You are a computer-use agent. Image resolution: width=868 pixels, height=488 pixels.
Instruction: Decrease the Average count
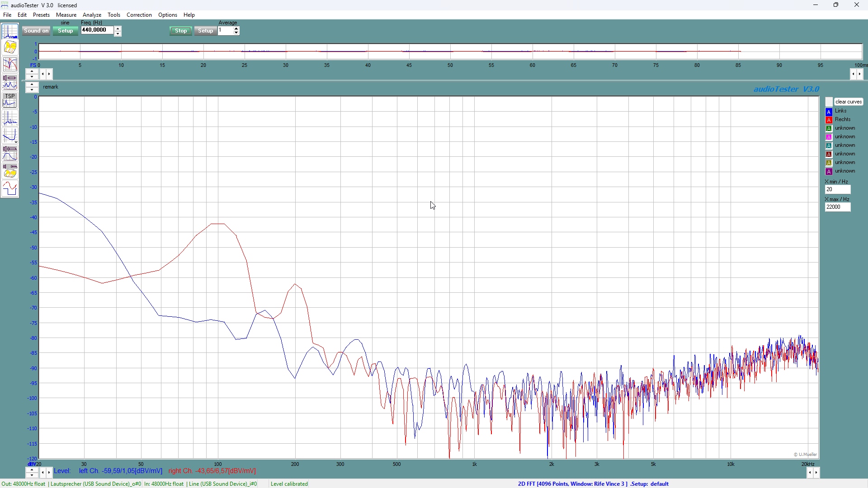pos(236,33)
